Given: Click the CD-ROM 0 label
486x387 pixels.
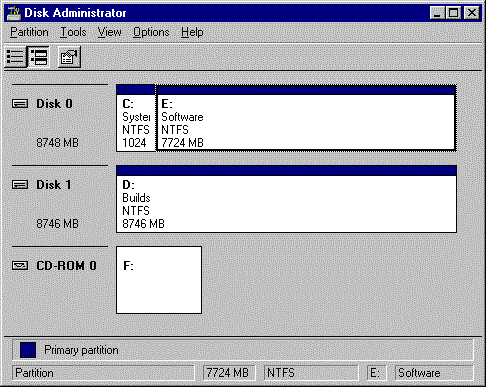Looking at the screenshot, I should 66,265.
